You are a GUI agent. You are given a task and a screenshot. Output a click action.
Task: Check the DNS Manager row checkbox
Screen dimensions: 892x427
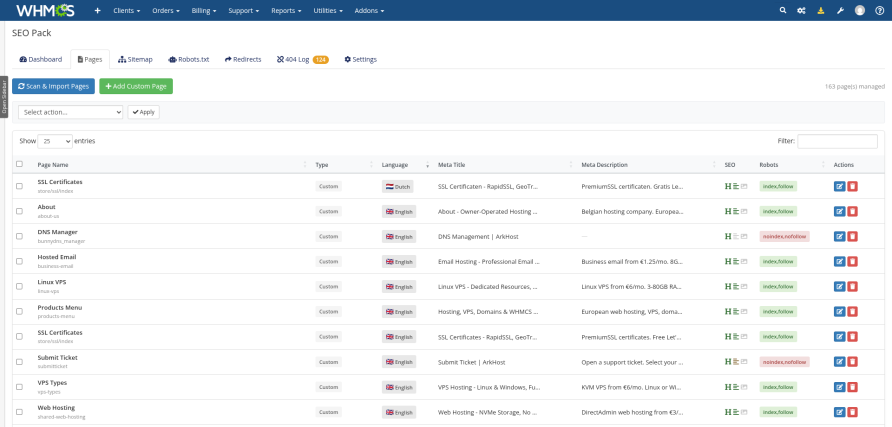point(19,236)
